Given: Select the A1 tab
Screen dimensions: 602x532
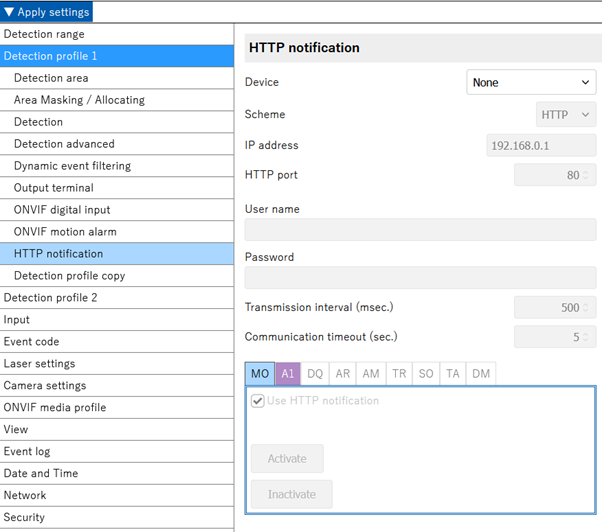Looking at the screenshot, I should 288,373.
